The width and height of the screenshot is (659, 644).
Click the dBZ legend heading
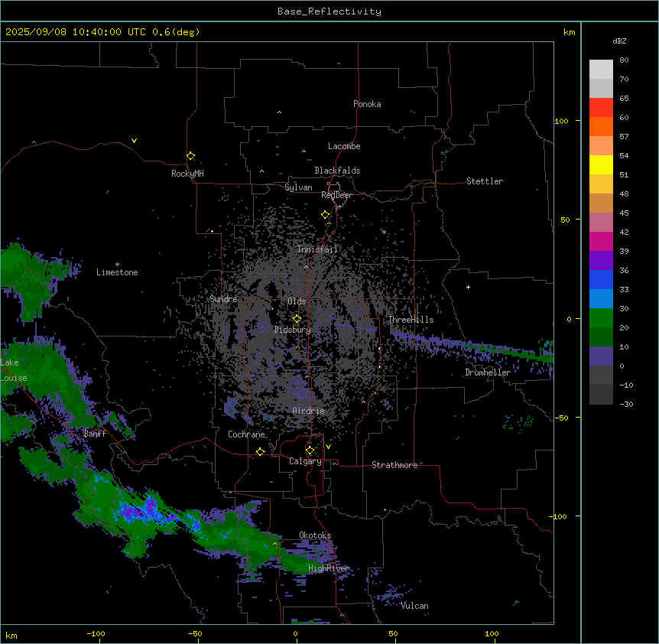[x=619, y=41]
